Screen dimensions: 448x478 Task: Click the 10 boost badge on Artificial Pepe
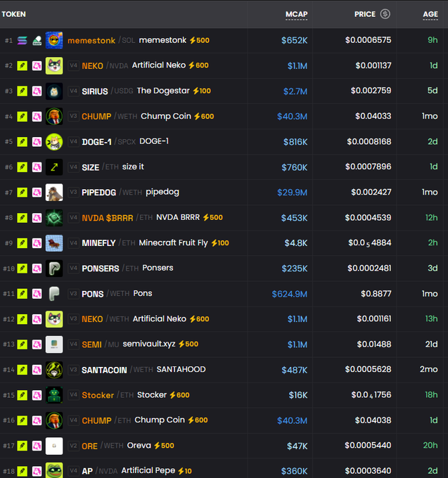pyautogui.click(x=185, y=471)
